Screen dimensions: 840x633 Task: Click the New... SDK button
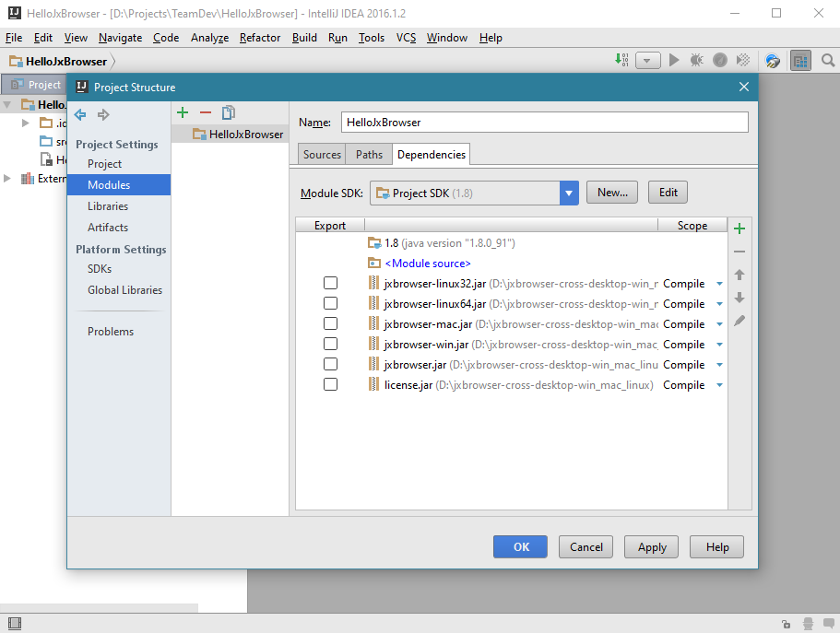click(x=612, y=193)
